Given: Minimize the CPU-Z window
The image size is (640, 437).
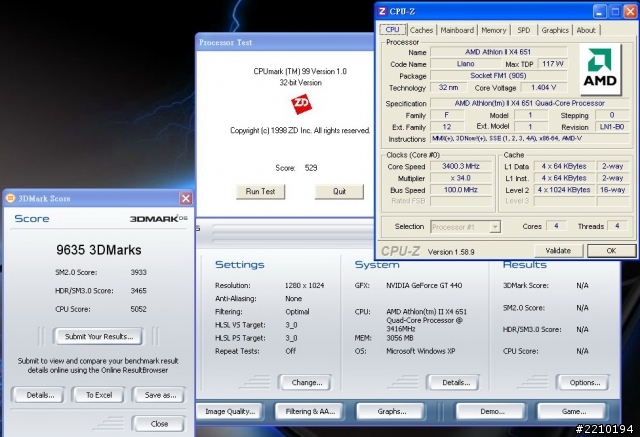Looking at the screenshot, I should pyautogui.click(x=599, y=11).
